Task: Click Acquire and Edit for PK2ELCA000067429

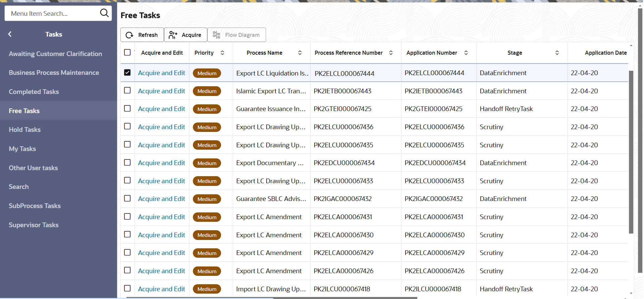Action: [161, 253]
